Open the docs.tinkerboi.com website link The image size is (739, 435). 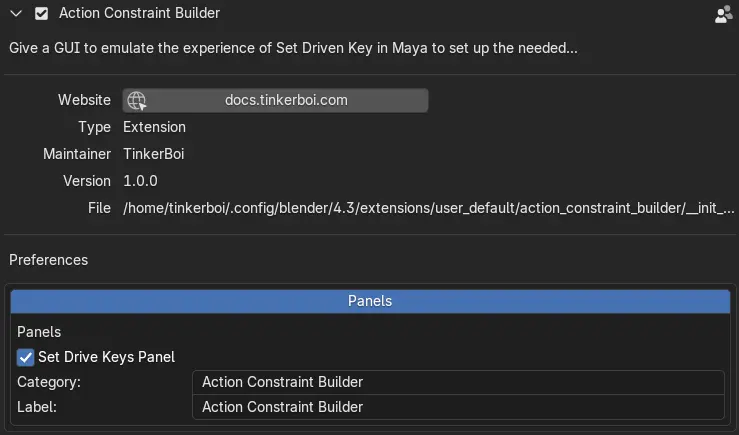[285, 100]
